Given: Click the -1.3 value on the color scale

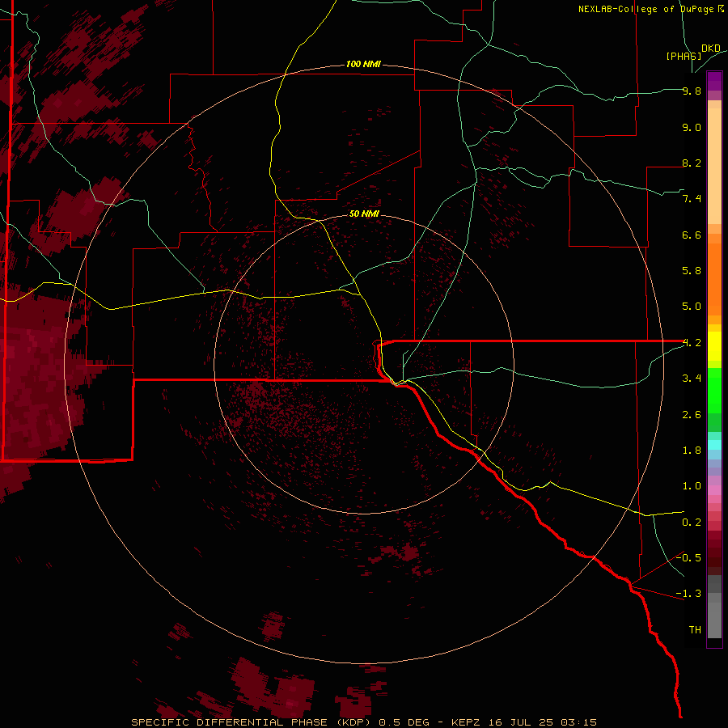Looking at the screenshot, I should (x=688, y=594).
